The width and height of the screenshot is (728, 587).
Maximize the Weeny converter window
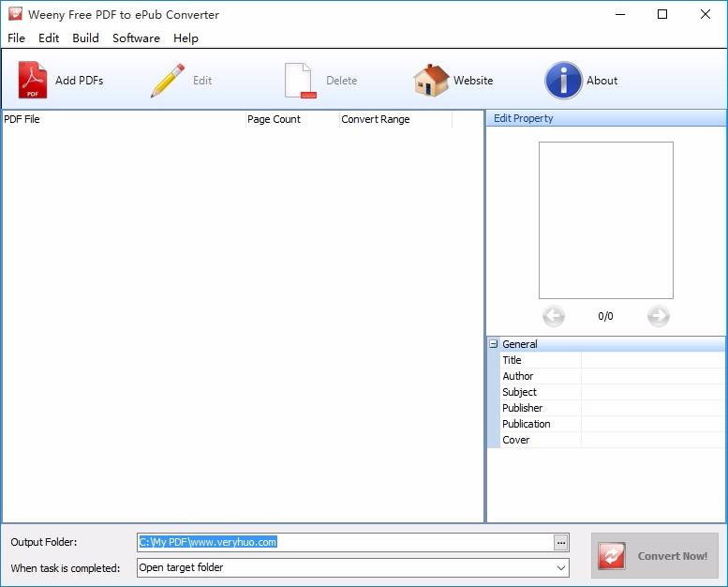point(662,14)
